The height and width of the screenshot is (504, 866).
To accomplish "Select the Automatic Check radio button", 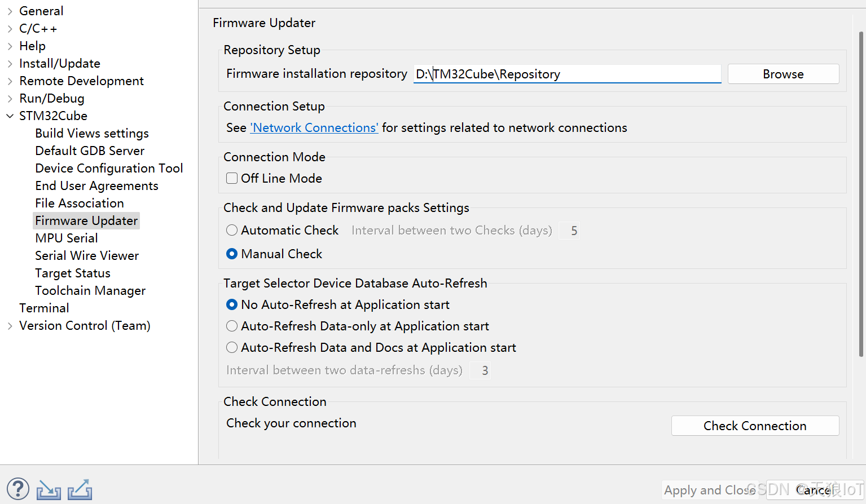I will [x=232, y=230].
